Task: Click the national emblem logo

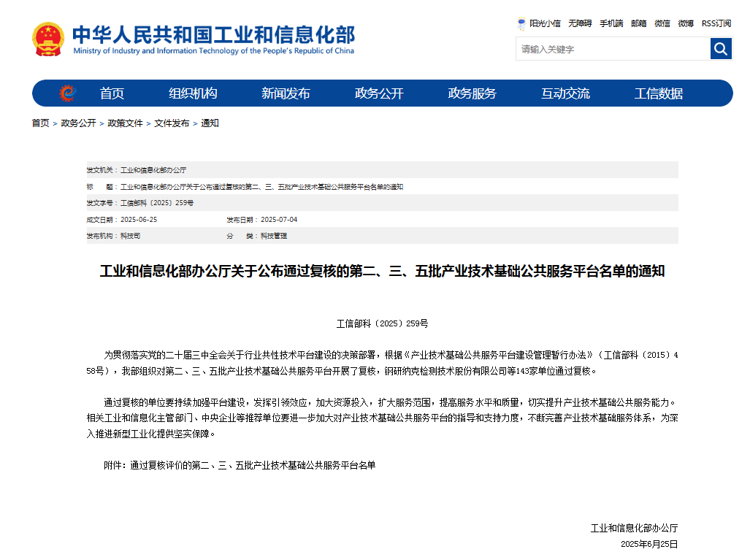Action: (x=47, y=39)
